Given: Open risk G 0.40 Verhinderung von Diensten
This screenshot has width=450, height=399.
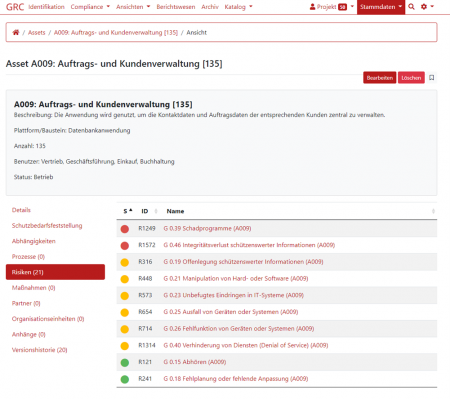Looking at the screenshot, I should pyautogui.click(x=246, y=345).
